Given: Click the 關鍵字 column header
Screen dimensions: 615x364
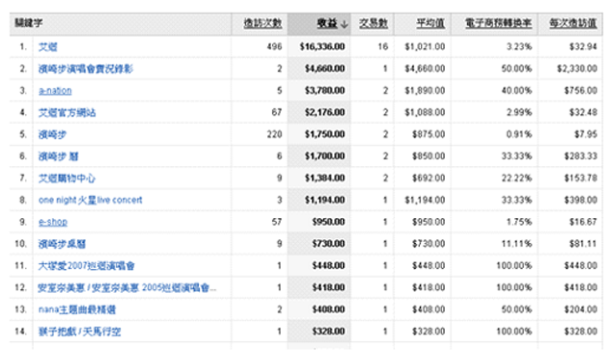Looking at the screenshot, I should 28,23.
